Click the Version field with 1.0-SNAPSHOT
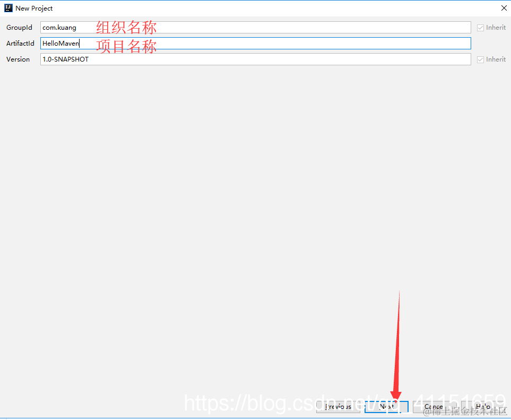This screenshot has width=511, height=420. pos(256,59)
